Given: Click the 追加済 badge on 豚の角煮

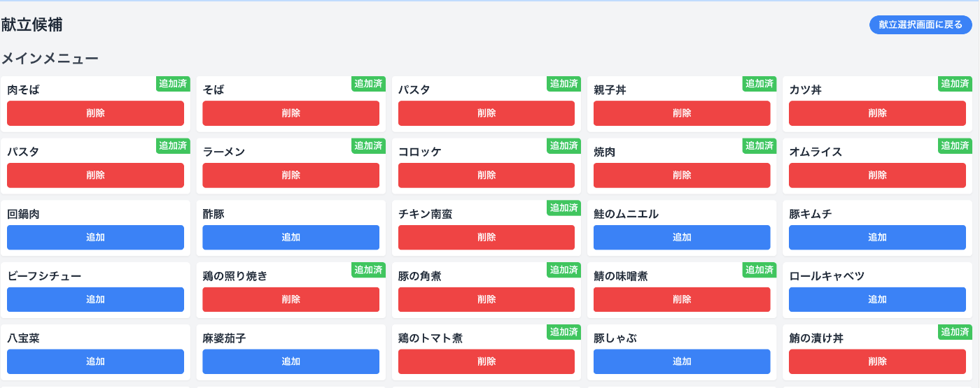Looking at the screenshot, I should point(564,270).
